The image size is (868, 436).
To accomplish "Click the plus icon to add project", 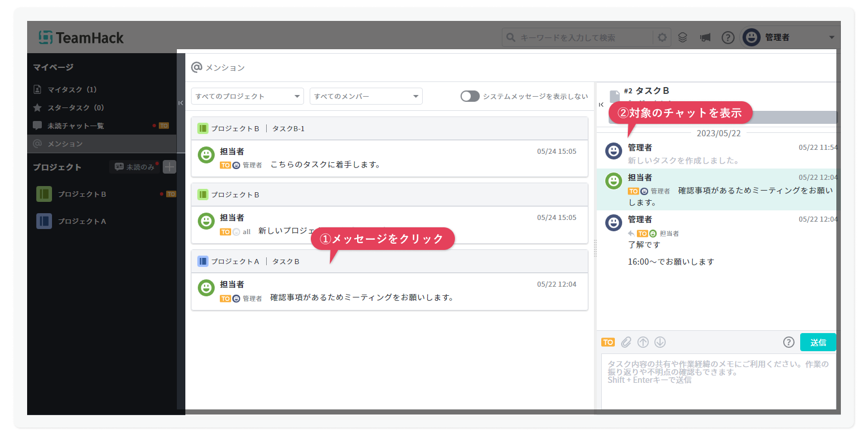I will (x=170, y=167).
